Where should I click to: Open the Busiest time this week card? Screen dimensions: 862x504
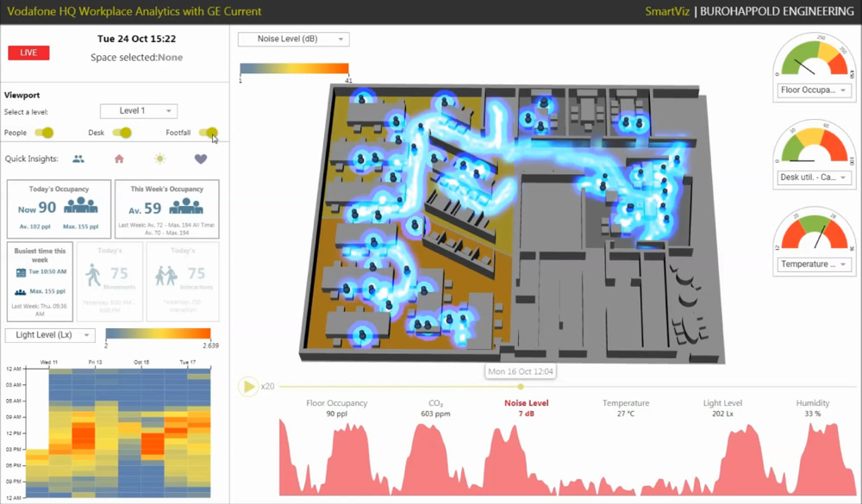40,282
